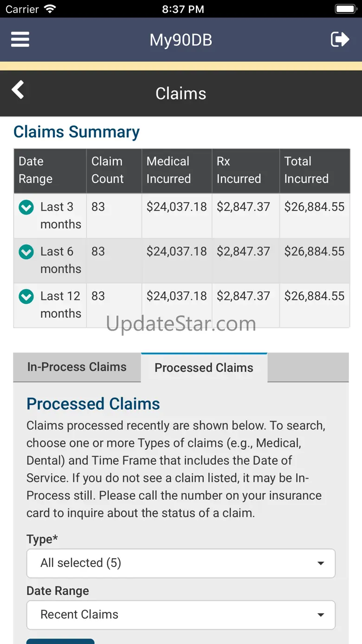Open the Type dropdown showing All selected (5)

[x=181, y=563]
